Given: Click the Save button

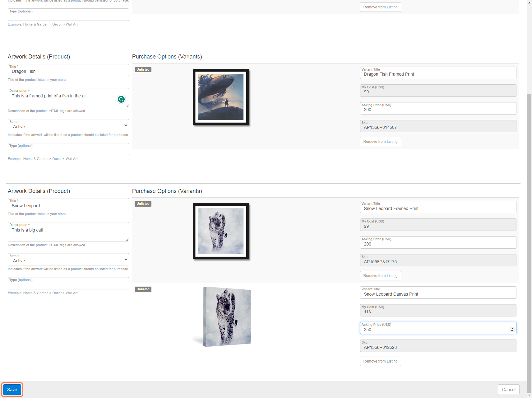Looking at the screenshot, I should [x=12, y=390].
